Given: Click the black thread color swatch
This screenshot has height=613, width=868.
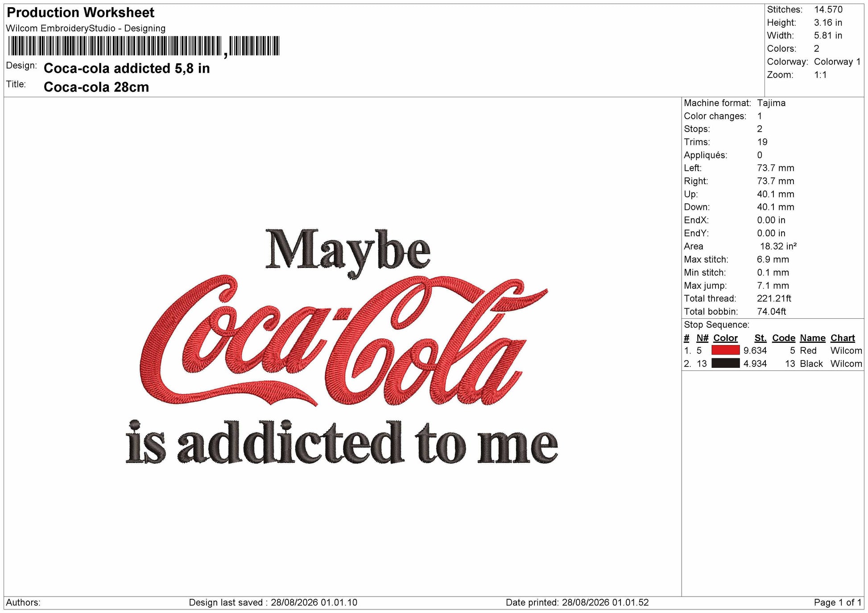Looking at the screenshot, I should coord(725,363).
